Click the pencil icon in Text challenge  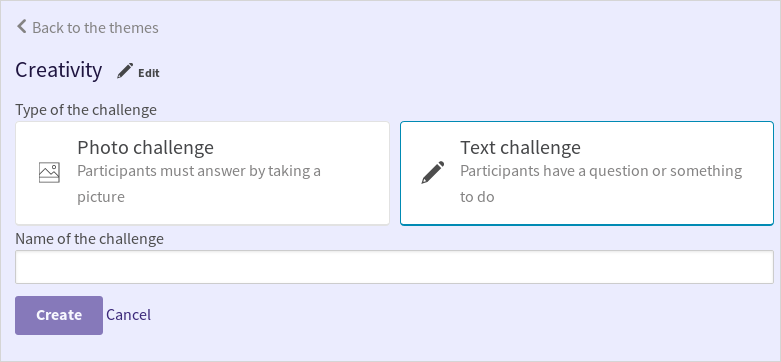point(433,172)
